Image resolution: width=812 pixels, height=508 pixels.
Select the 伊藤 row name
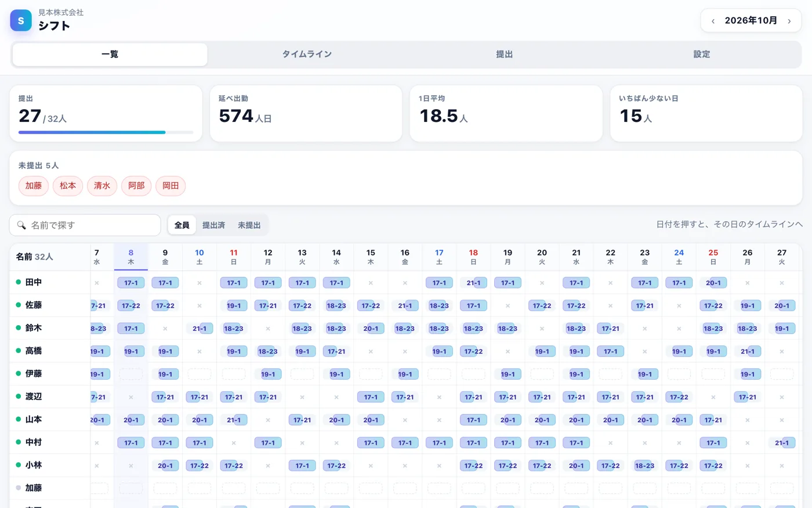[x=34, y=374]
